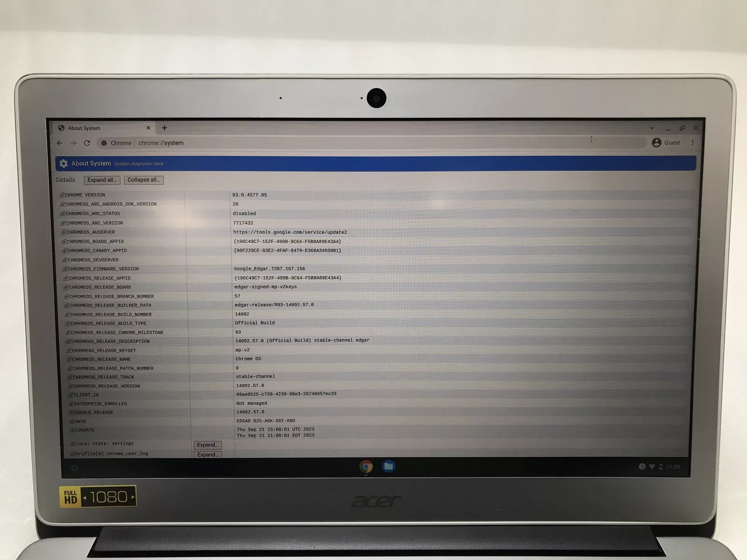This screenshot has height=560, width=747.
Task: Click the link icon beside LOGDATE
Action: 72,430
